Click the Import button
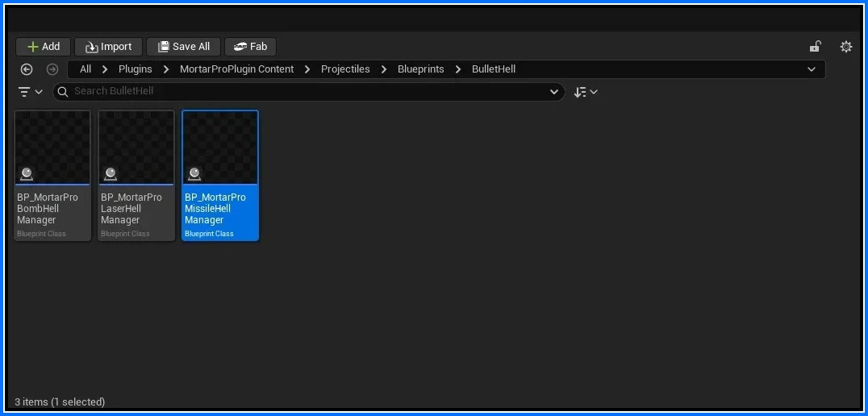The width and height of the screenshot is (868, 416). click(109, 47)
